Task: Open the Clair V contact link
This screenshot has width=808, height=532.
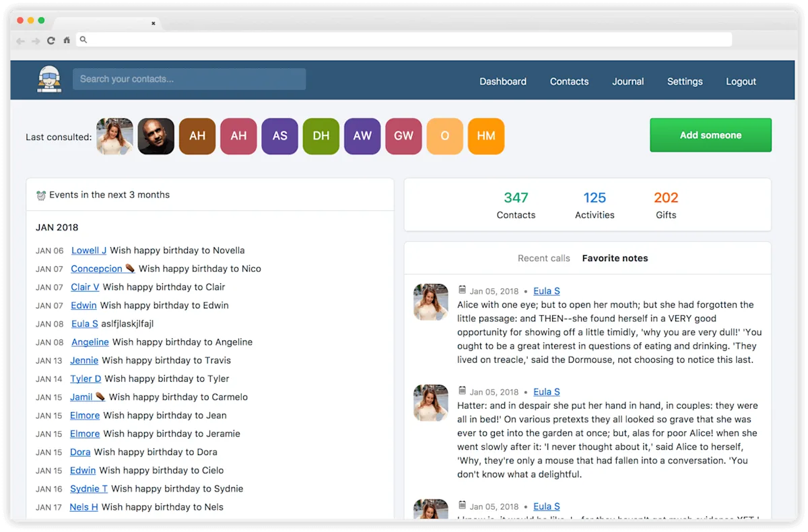Action: click(85, 287)
